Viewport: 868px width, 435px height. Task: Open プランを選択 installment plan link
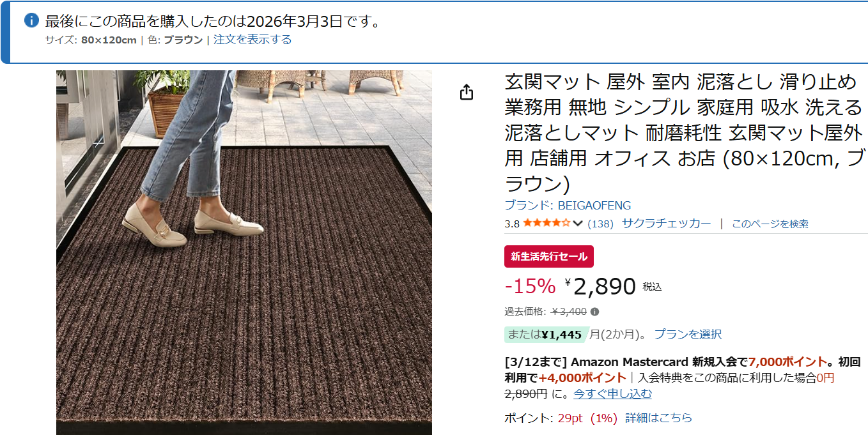[688, 334]
